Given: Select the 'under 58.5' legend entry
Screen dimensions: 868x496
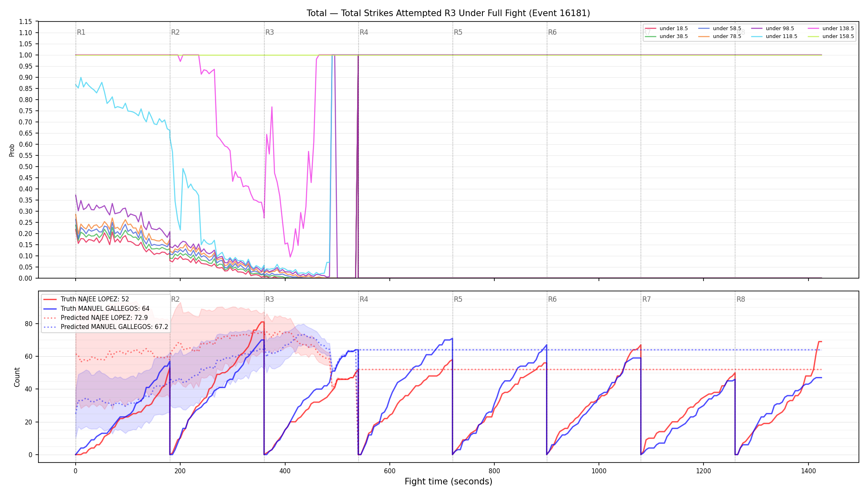Looking at the screenshot, I should pos(719,29).
